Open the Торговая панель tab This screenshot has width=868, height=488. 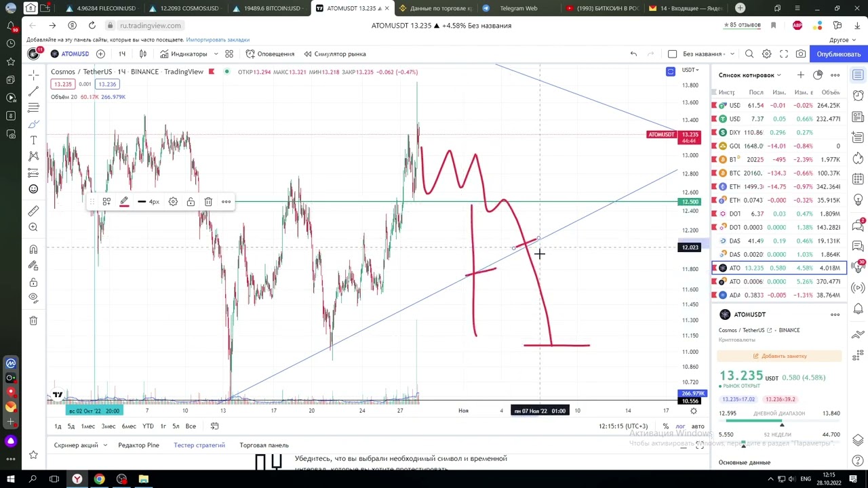[x=264, y=445]
